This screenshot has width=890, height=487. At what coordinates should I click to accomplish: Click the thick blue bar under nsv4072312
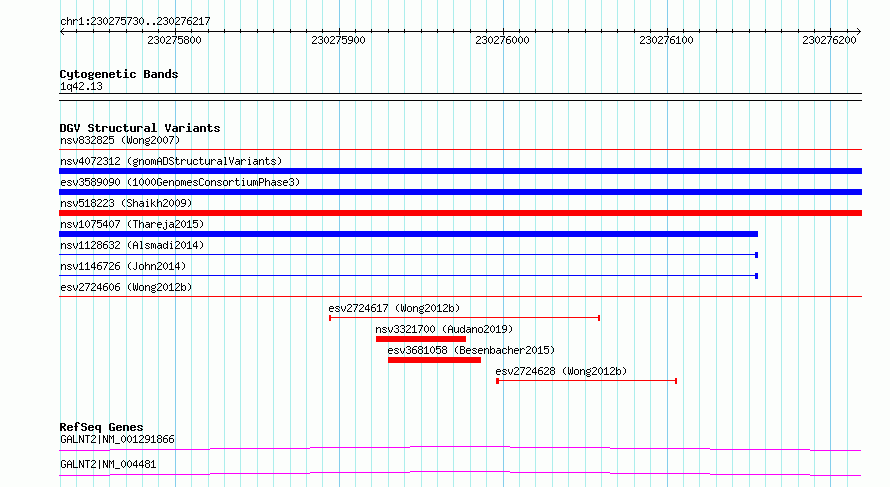460,171
